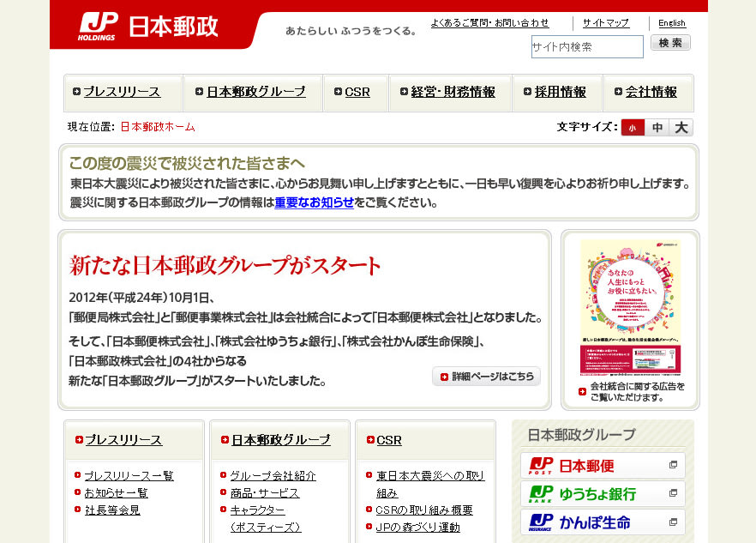Click external-window icon on 日本郵便 banner
This screenshot has height=543, width=756.
pos(673,465)
